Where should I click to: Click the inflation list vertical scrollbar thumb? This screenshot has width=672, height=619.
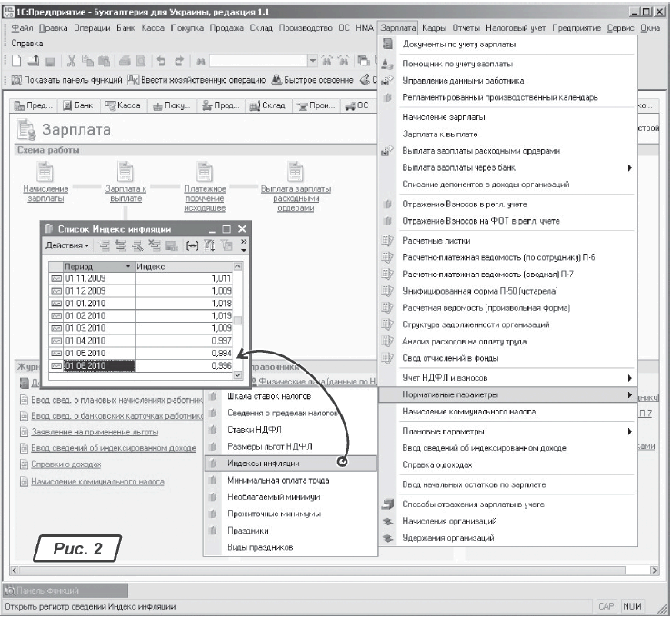238,321
